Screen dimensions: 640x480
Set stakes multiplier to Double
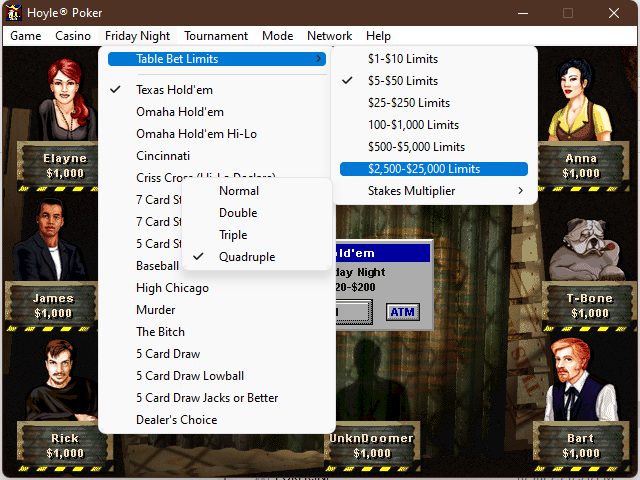(x=257, y=213)
